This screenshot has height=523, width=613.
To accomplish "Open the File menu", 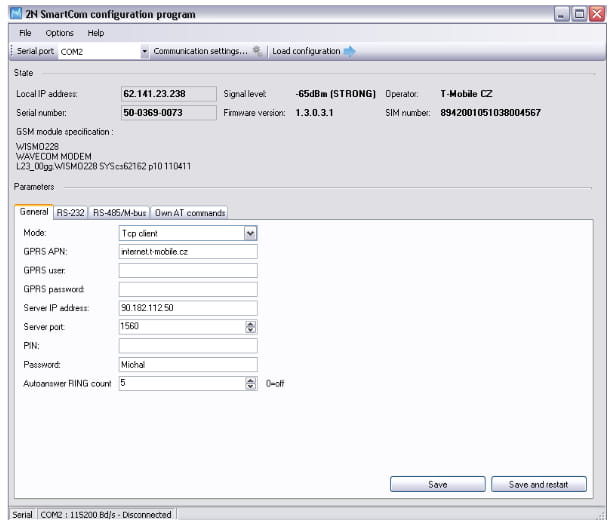I will pos(25,33).
